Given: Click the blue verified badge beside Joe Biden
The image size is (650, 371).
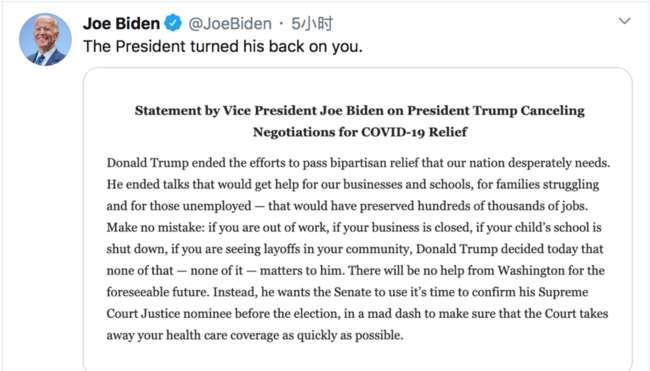Looking at the screenshot, I should tap(173, 23).
